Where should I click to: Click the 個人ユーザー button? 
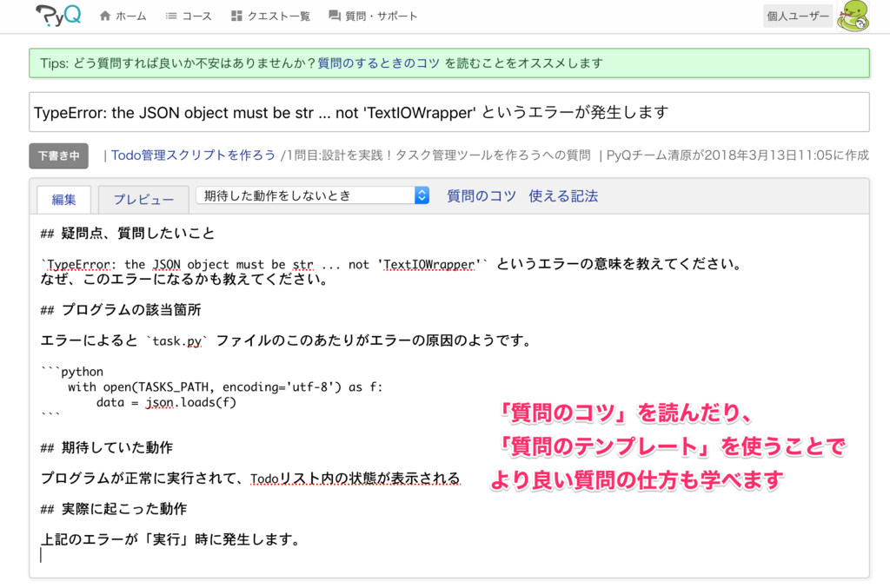pos(798,16)
